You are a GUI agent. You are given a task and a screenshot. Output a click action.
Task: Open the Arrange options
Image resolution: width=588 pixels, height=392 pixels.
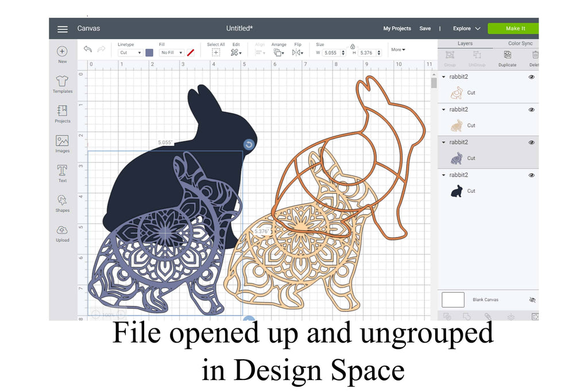click(x=278, y=52)
